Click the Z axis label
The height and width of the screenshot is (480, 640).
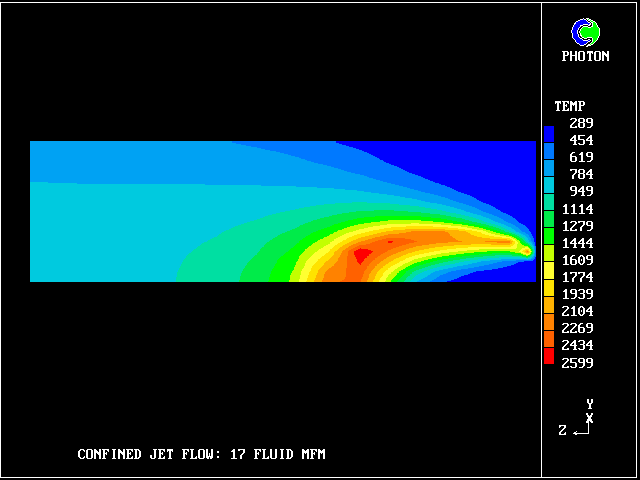563,430
